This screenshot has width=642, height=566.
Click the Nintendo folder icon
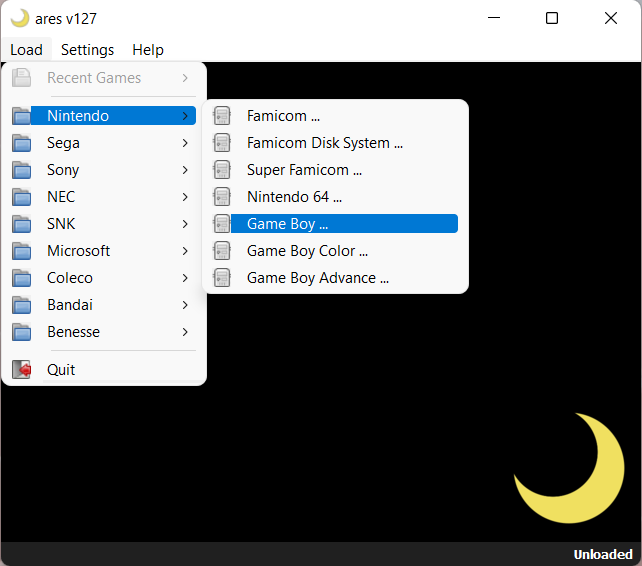(21, 116)
